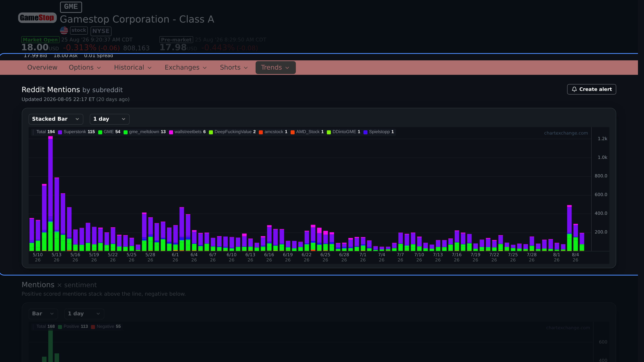Image resolution: width=644 pixels, height=362 pixels.
Task: Expand the Historical menu
Action: (133, 67)
